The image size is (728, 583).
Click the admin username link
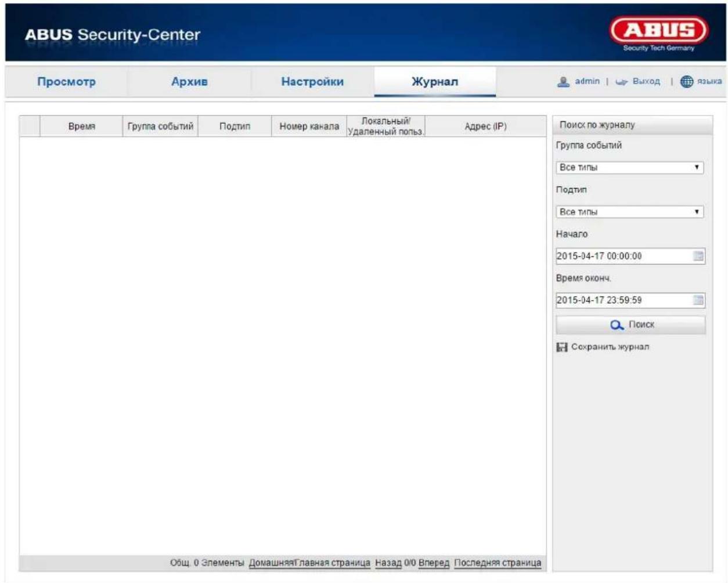coord(587,81)
